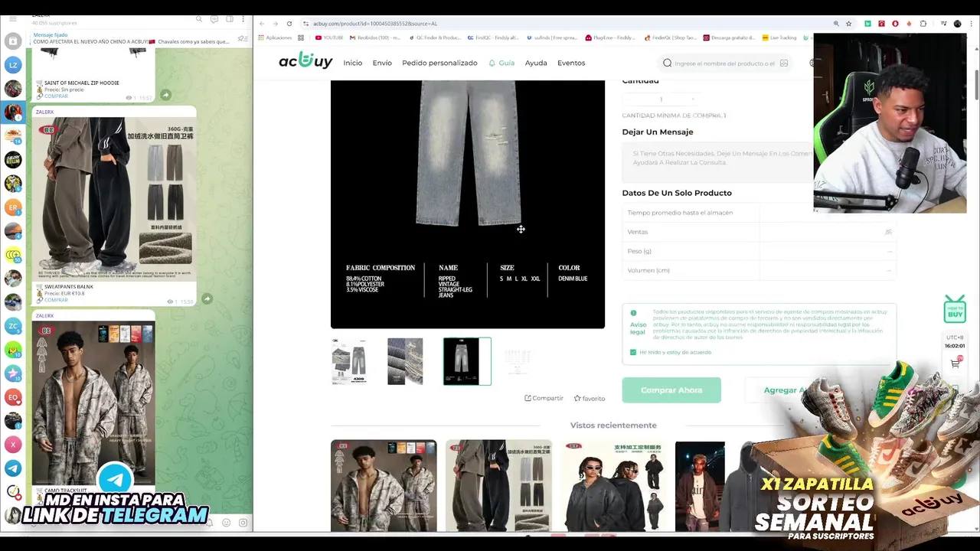Search in the Telegram channel
This screenshot has height=551, width=980.
[x=199, y=18]
